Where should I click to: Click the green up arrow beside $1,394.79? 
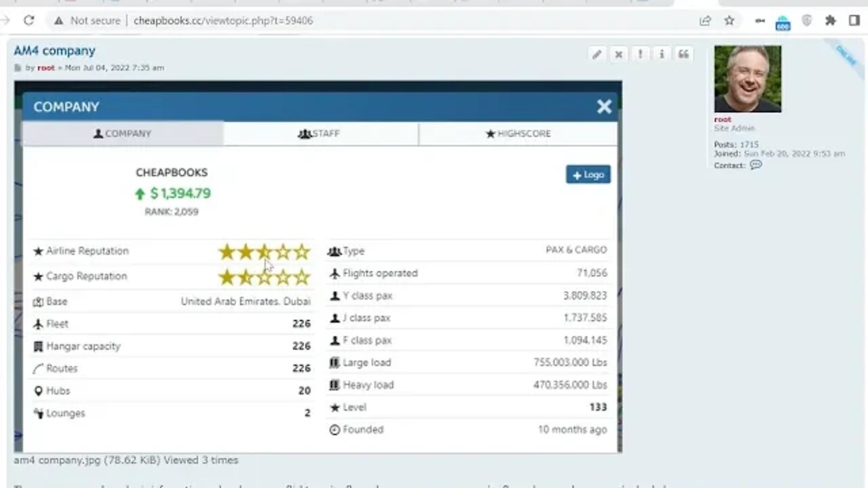point(140,194)
